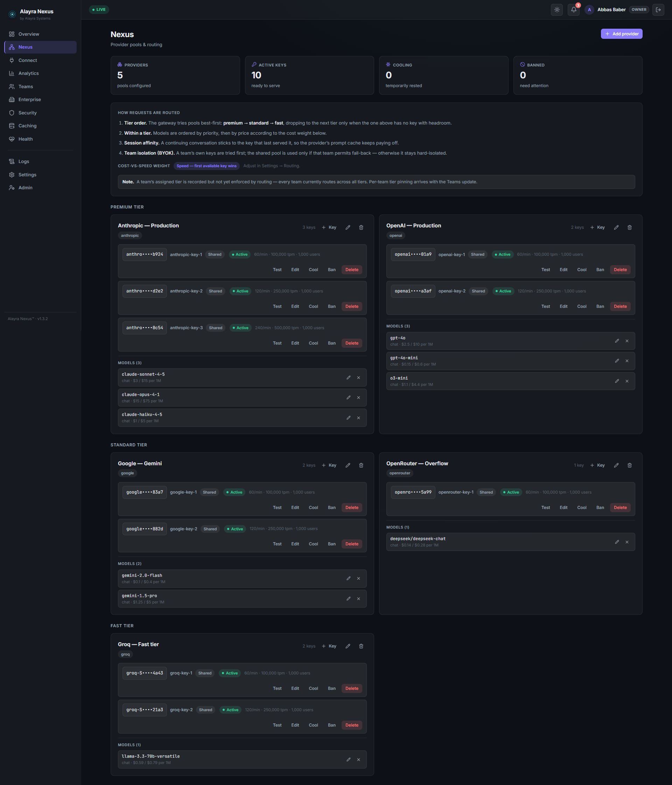Image resolution: width=672 pixels, height=785 pixels.
Task: Delete the anthropic-key-2 key
Action: [352, 306]
